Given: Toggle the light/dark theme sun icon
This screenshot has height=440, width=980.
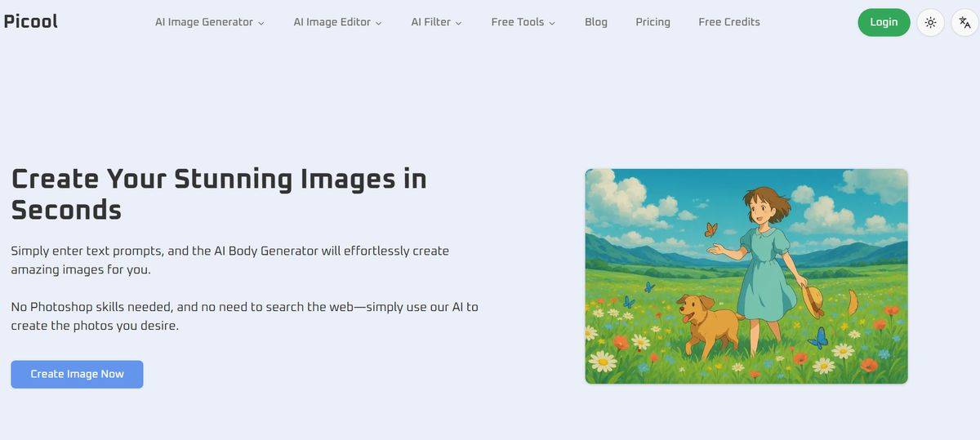Looking at the screenshot, I should 930,23.
